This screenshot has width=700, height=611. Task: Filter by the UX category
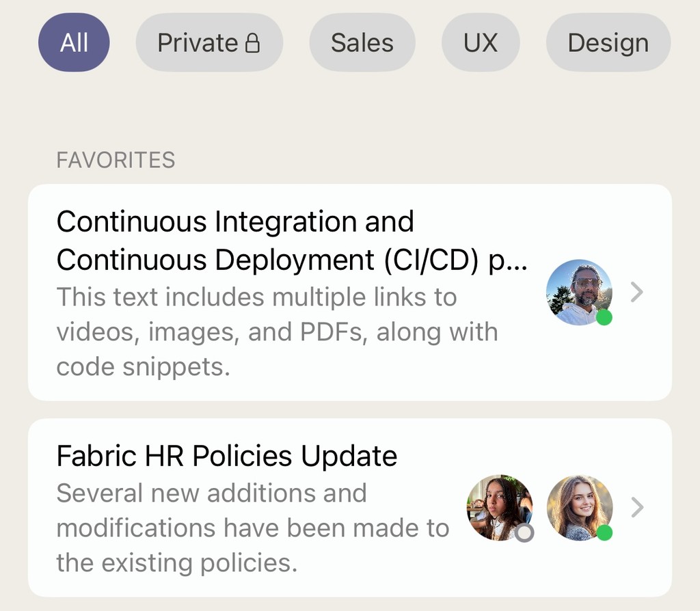(481, 43)
